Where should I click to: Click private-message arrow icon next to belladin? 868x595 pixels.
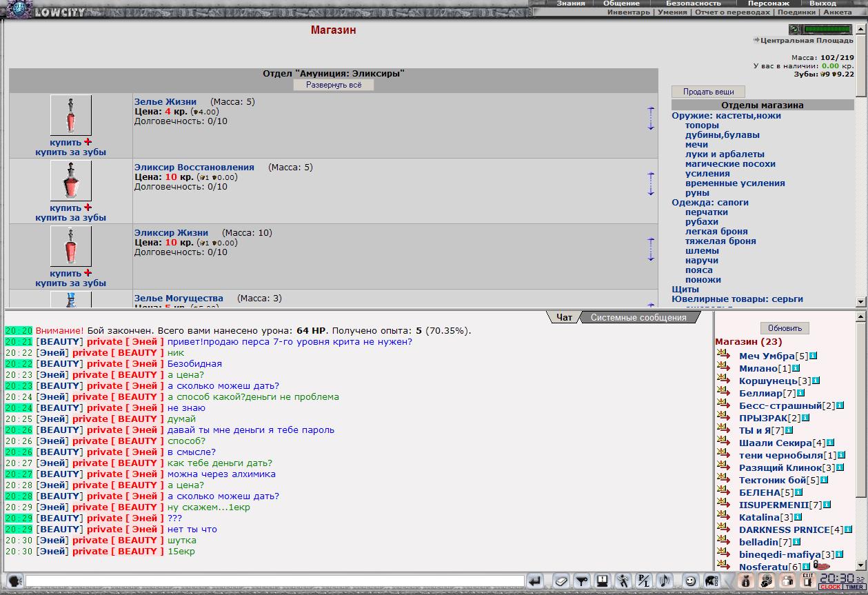[x=723, y=541]
